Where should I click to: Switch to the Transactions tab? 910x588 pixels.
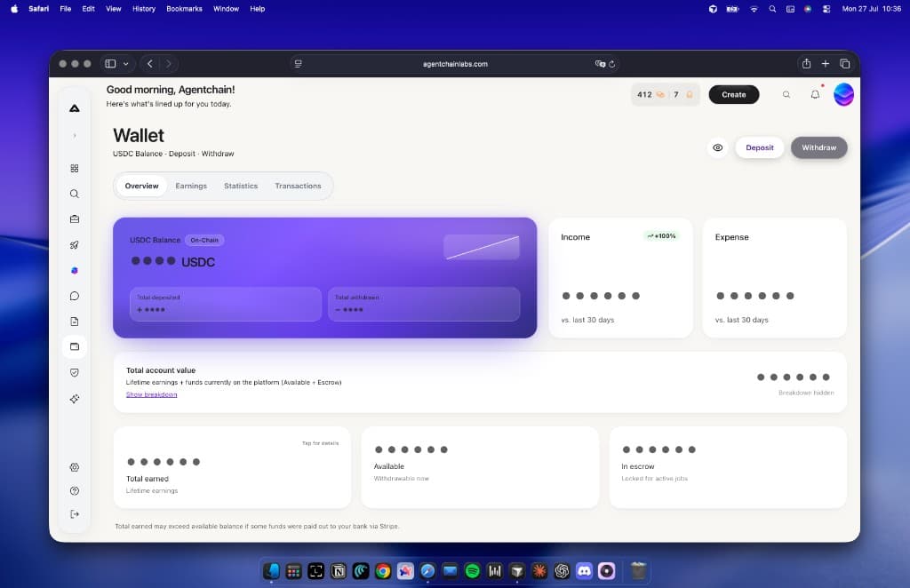[x=298, y=187]
